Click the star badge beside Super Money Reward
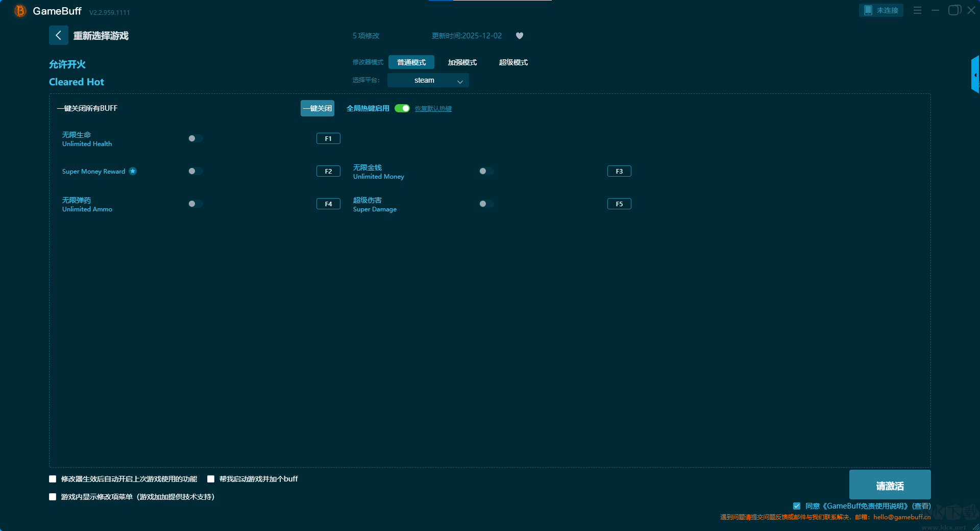Screen dimensions: 980x531 coord(133,171)
